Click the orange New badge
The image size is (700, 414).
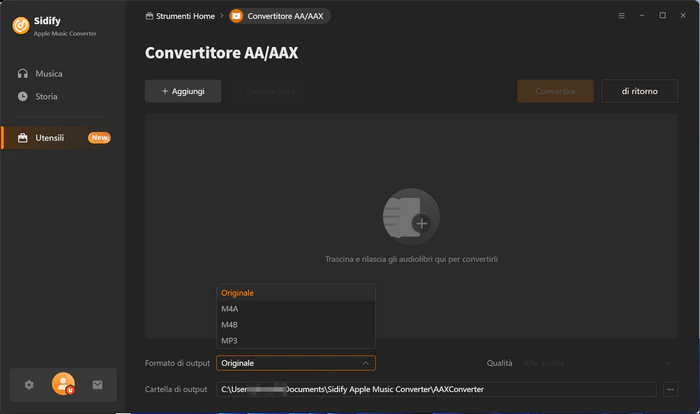(x=99, y=138)
